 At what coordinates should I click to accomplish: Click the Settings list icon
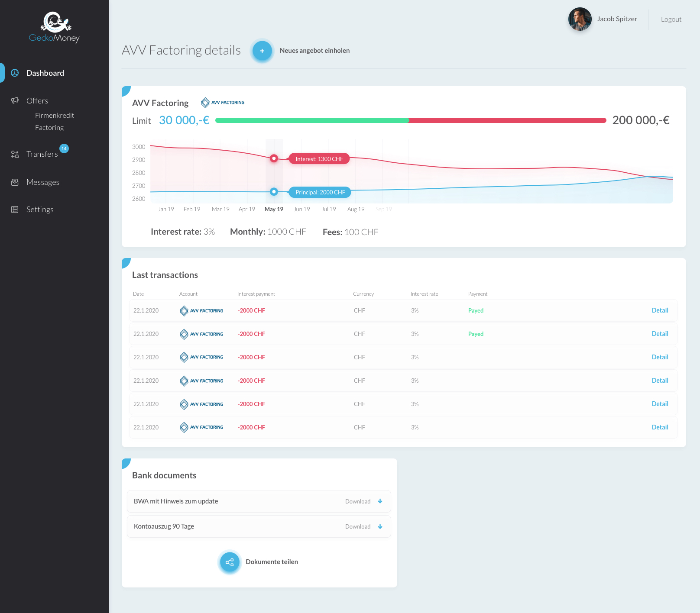pyautogui.click(x=15, y=210)
